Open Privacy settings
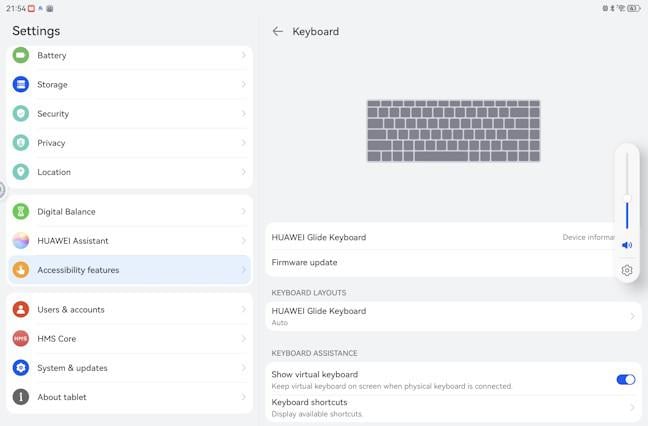 [129, 143]
